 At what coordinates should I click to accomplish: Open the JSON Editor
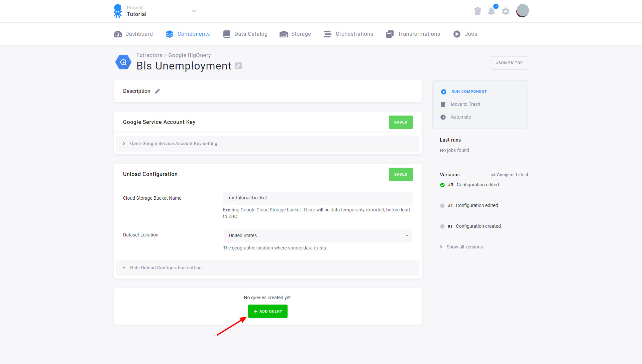[509, 63]
